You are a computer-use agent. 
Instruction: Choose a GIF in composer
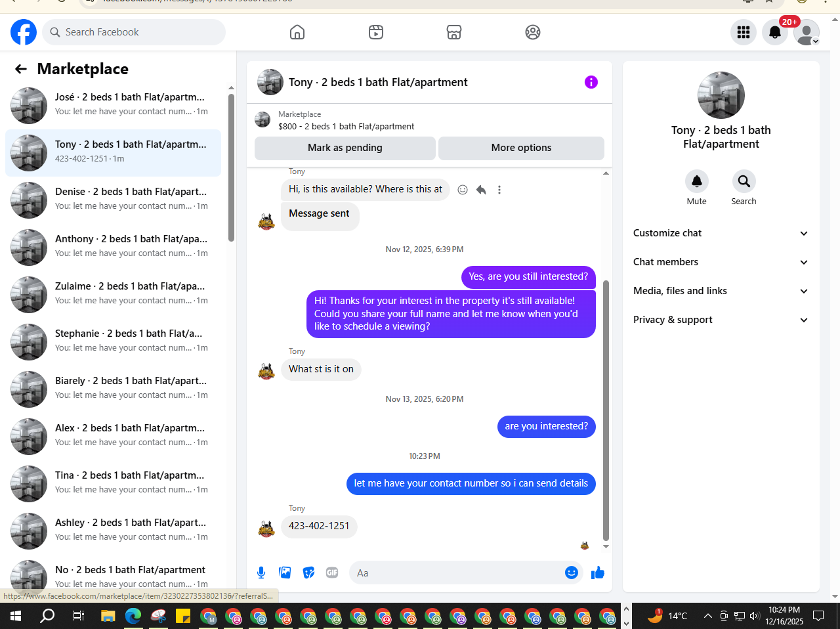[332, 573]
